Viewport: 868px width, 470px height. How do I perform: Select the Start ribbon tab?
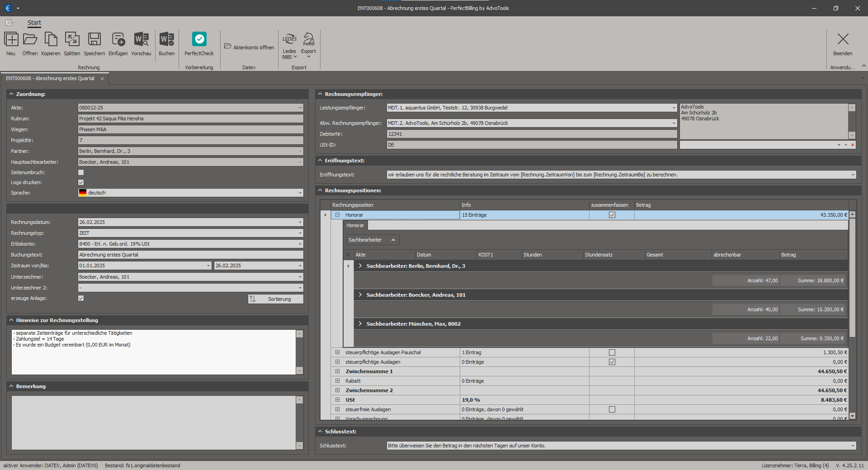point(34,23)
